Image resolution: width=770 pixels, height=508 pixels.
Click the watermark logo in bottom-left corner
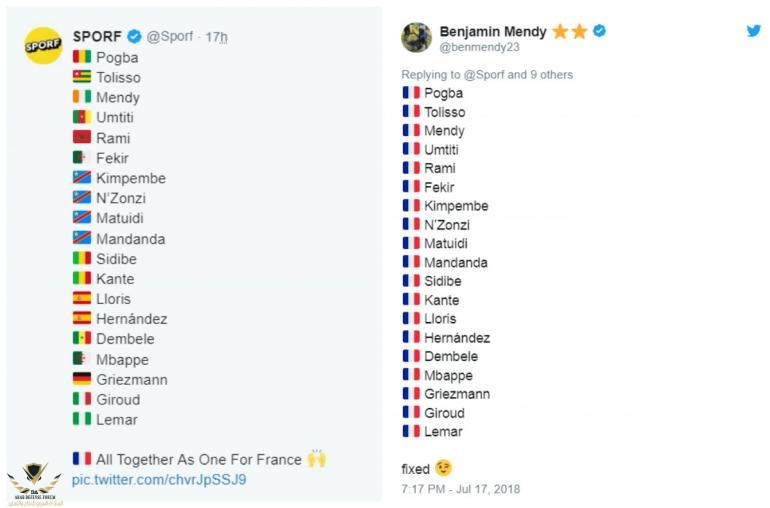point(34,482)
